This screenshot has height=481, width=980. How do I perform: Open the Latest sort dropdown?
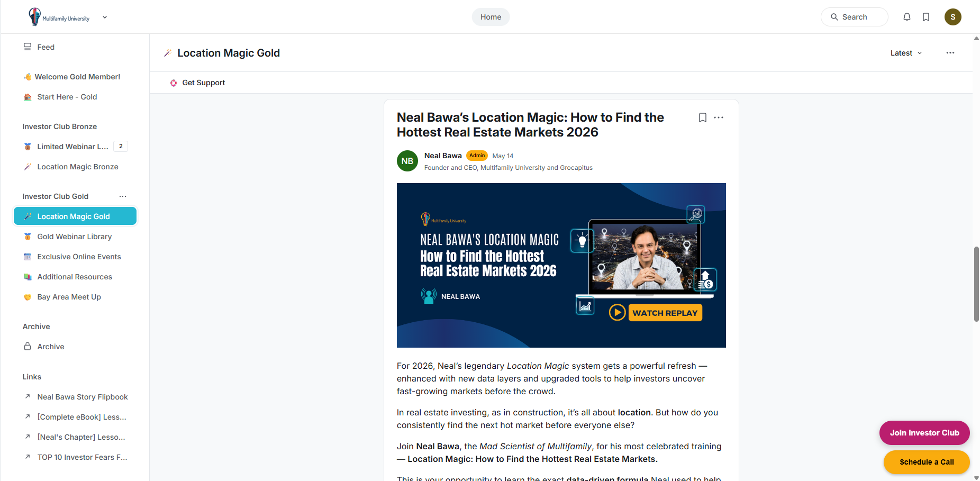coord(906,53)
